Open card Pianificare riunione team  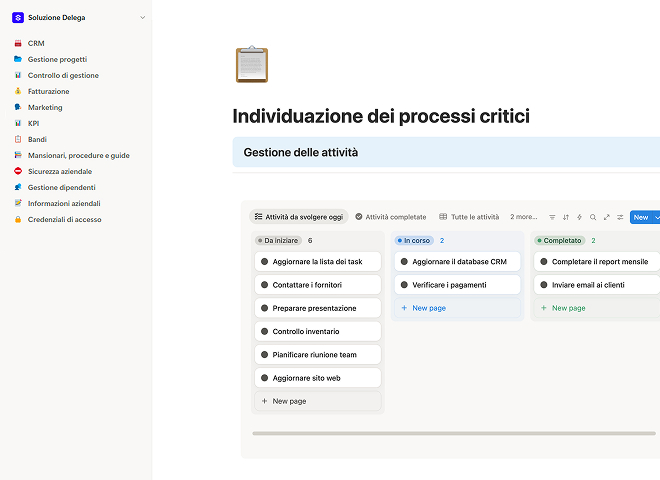pos(318,355)
